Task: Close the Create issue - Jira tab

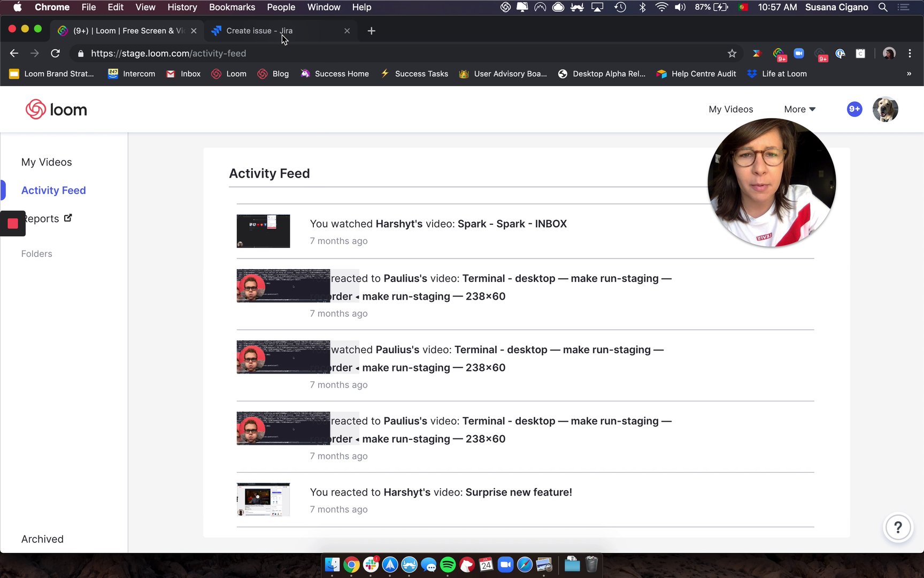Action: [347, 31]
